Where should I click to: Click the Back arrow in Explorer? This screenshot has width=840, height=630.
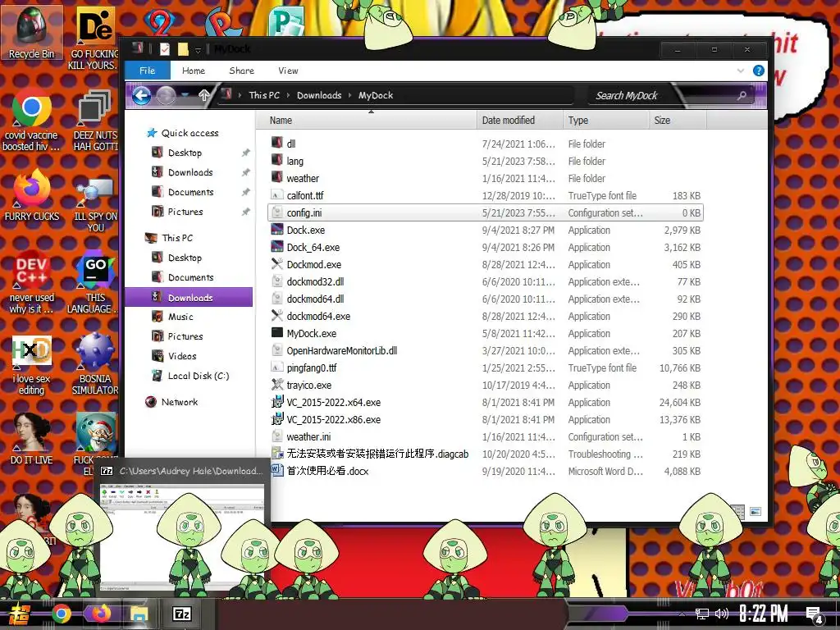pos(141,96)
